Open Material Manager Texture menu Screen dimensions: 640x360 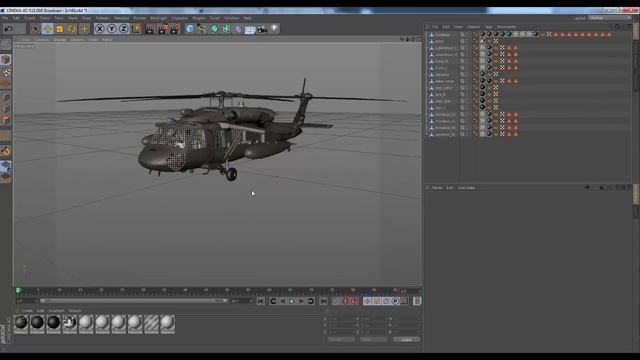coord(75,311)
